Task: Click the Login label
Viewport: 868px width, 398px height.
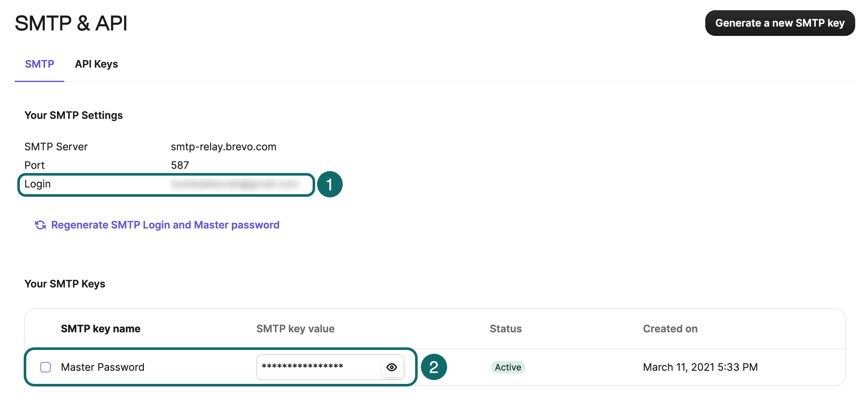Action: tap(37, 184)
